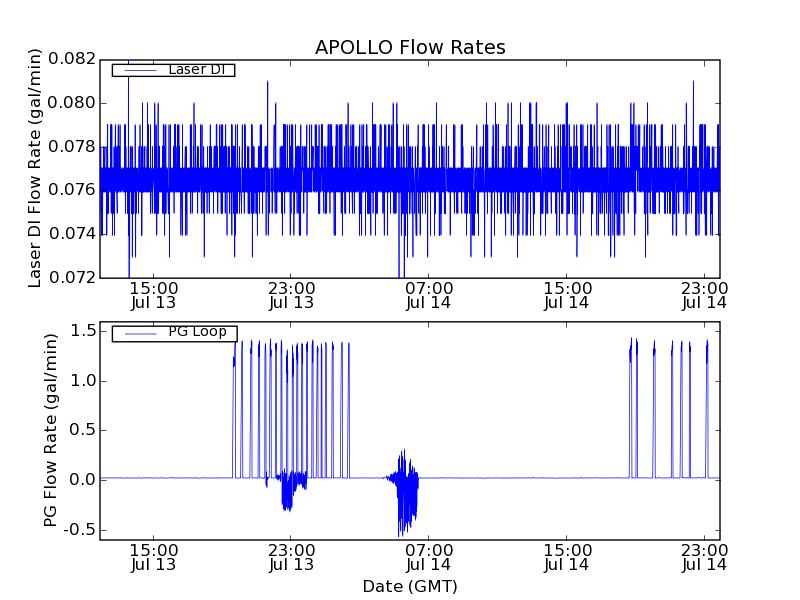Image resolution: width=800 pixels, height=600 pixels.
Task: Pick '15:00 Jul 14' tick under Laser DI plot
Action: pyautogui.click(x=566, y=295)
